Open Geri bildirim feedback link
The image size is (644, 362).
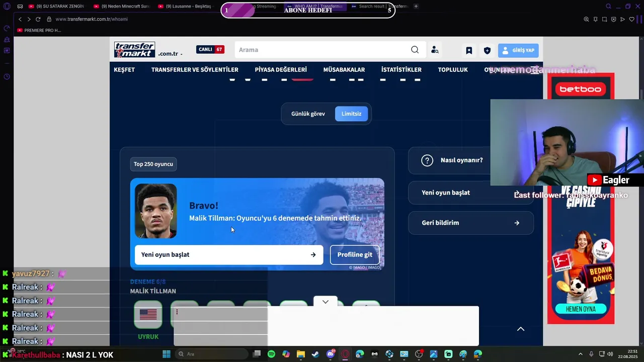tap(470, 223)
